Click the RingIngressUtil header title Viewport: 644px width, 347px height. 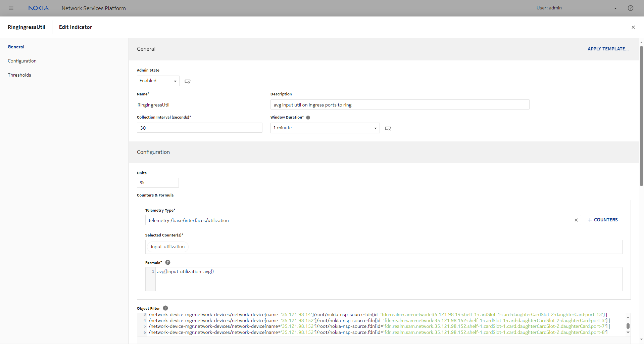27,27
